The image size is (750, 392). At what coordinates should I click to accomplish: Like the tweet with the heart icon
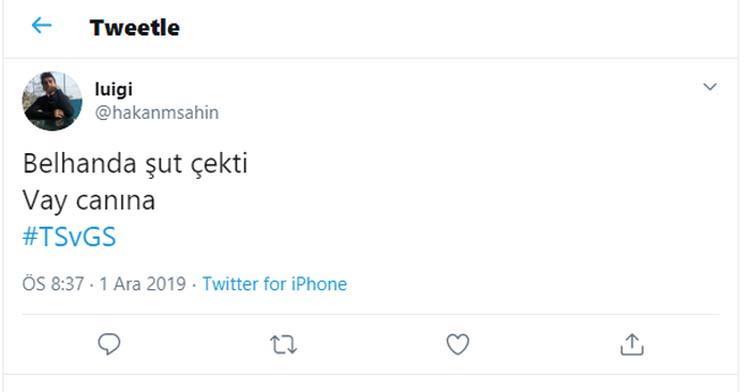(458, 344)
